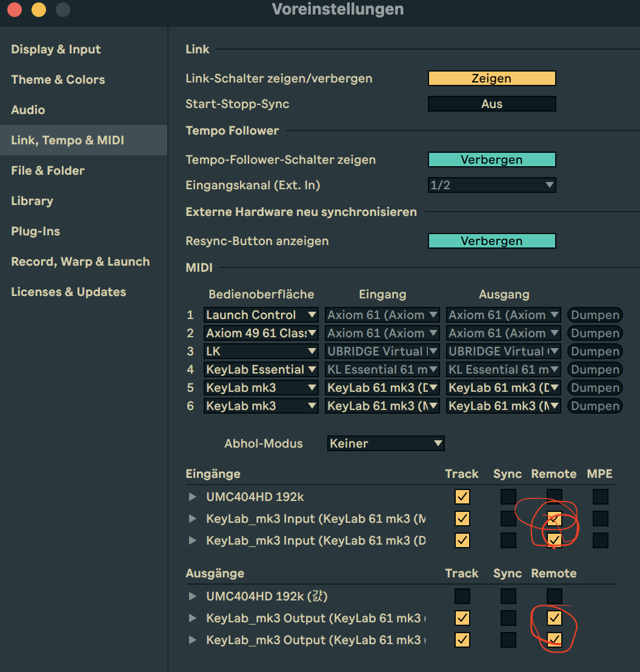The height and width of the screenshot is (672, 640).
Task: Open Axiom 49 61 Classic surface dropdown
Action: 261,333
